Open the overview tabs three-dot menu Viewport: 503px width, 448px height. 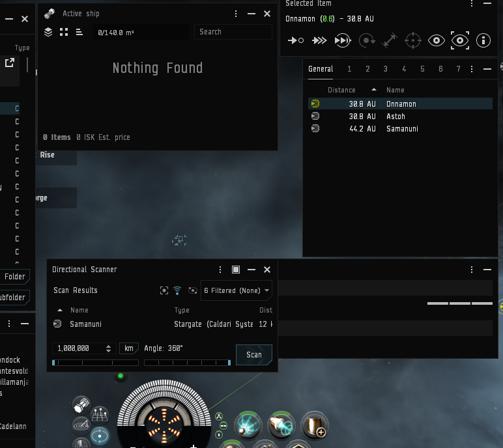pyautogui.click(x=472, y=69)
